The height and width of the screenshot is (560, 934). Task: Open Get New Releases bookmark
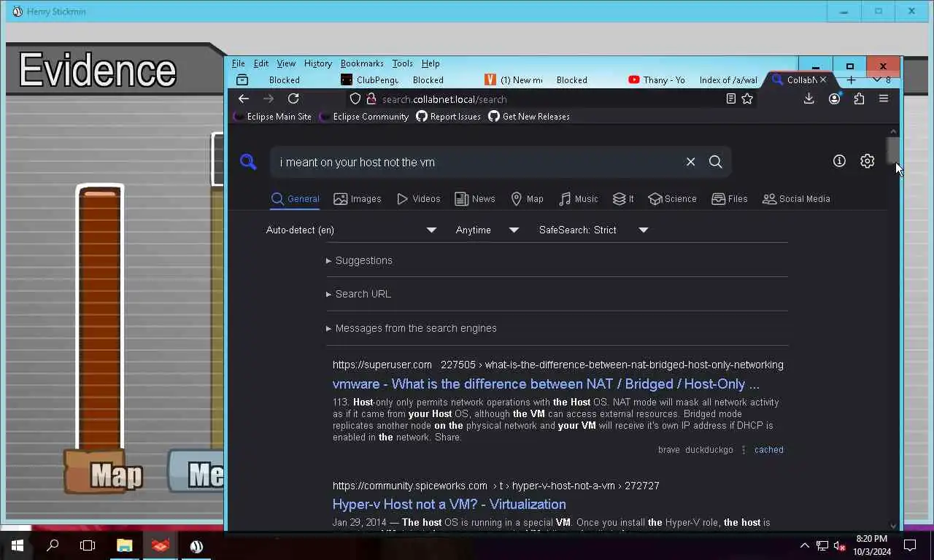[x=529, y=117]
